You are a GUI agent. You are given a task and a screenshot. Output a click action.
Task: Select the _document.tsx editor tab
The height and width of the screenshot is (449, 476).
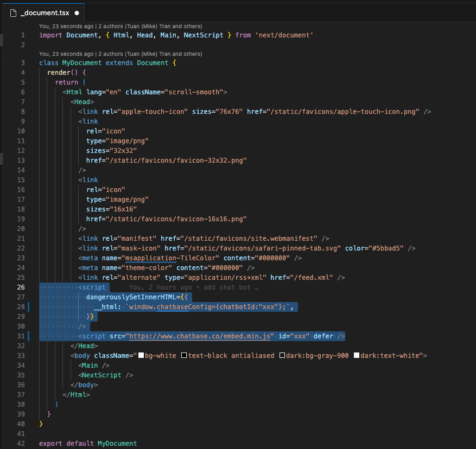(x=45, y=12)
